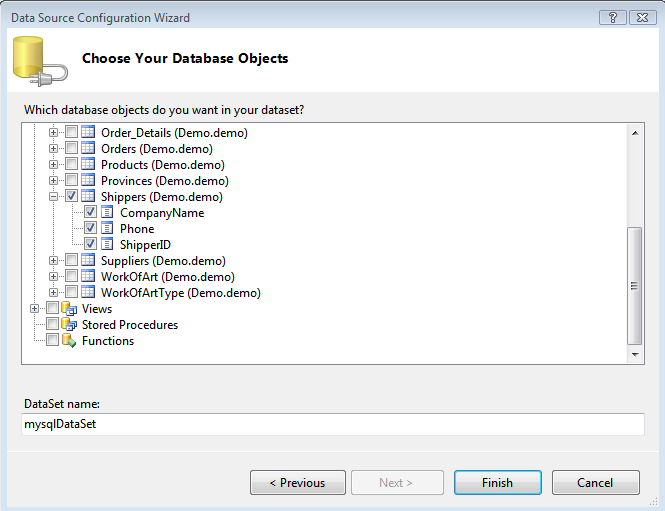Go back with the Previous button

point(297,483)
